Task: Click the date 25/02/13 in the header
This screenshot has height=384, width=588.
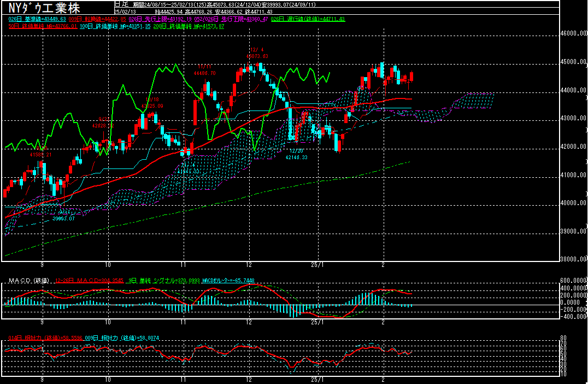Action: point(125,11)
